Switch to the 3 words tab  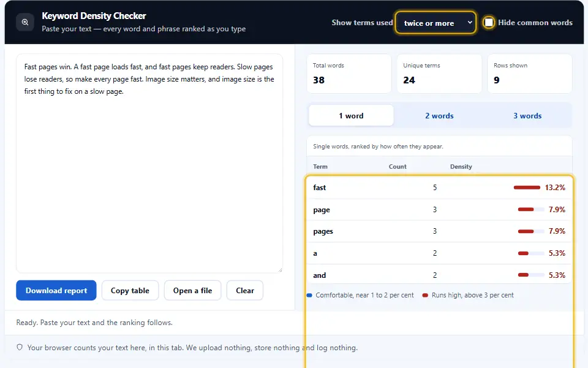pyautogui.click(x=527, y=116)
